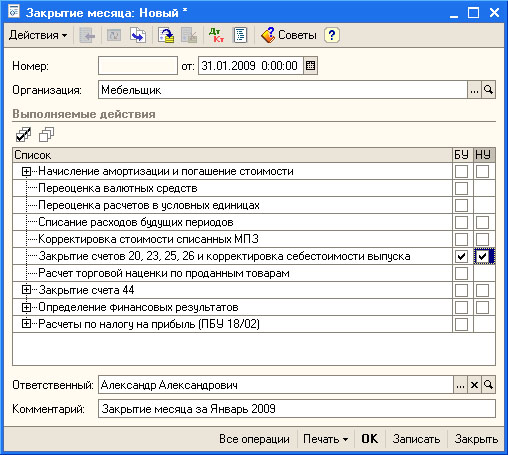Enable НУ checkbox for Корректировка стоимости списанных МПЗ
The image size is (508, 455).
(x=482, y=239)
